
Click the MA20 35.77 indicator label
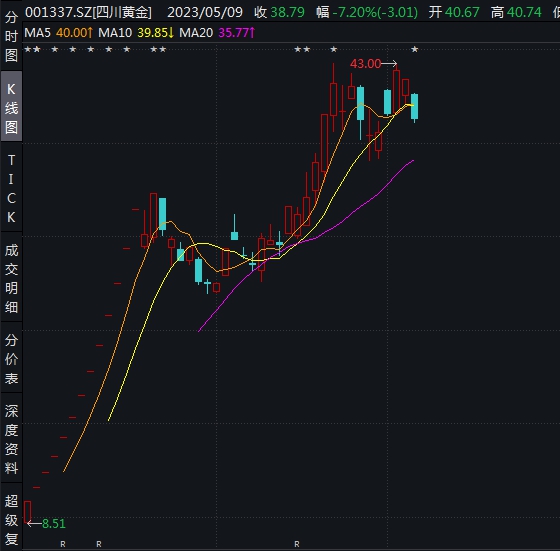[x=217, y=33]
